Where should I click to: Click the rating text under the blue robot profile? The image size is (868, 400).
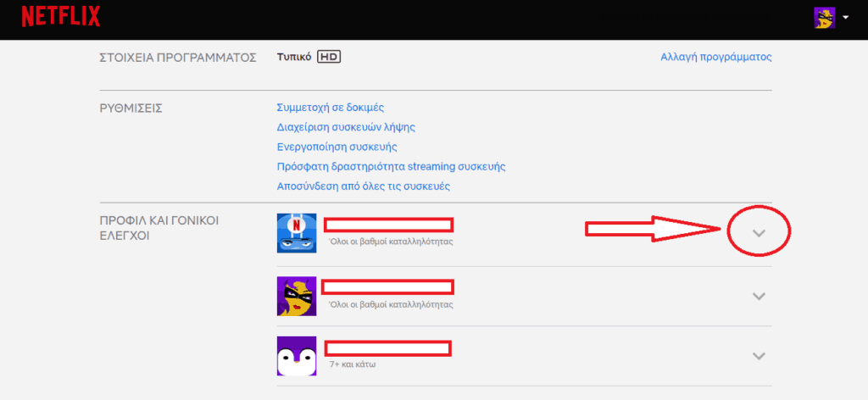click(391, 242)
